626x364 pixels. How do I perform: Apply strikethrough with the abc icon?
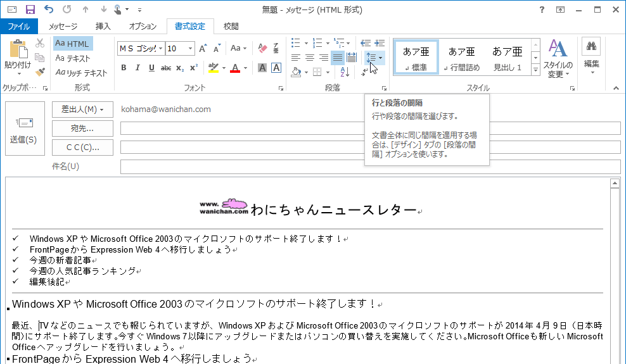[x=165, y=68]
